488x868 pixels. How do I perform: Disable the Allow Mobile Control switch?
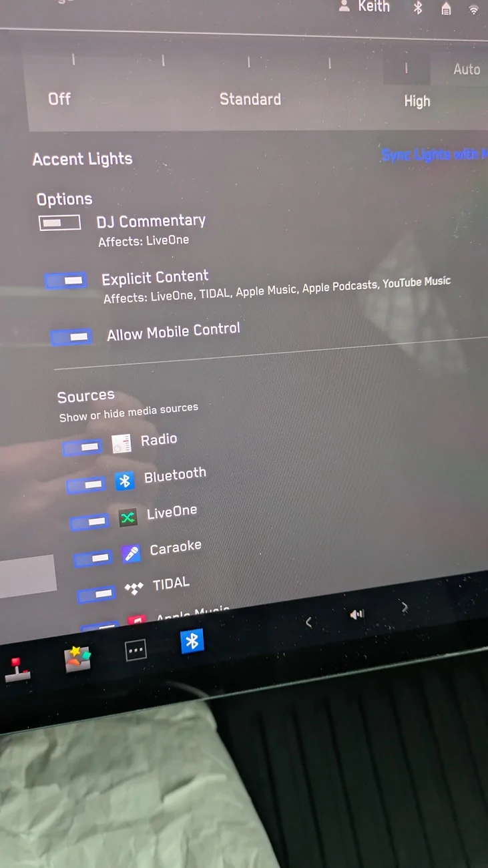click(x=71, y=337)
